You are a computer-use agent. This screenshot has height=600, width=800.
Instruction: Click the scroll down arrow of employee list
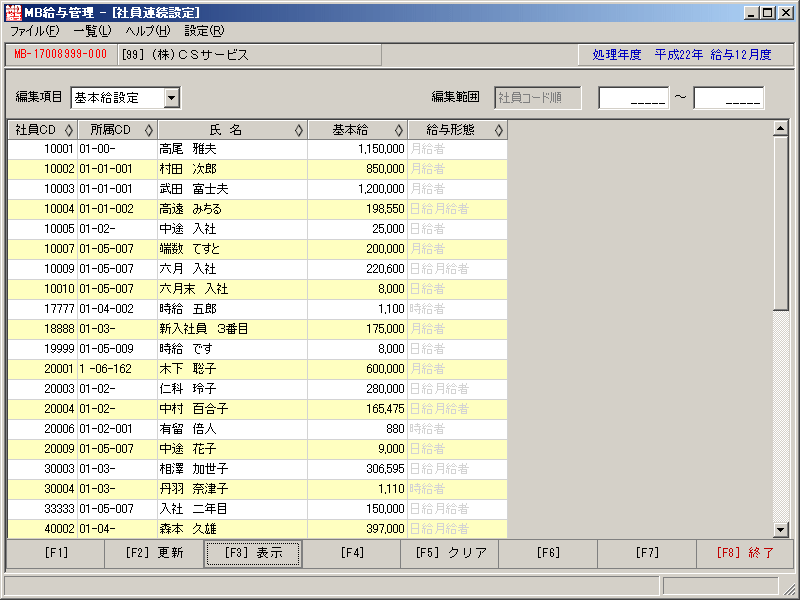[781, 530]
